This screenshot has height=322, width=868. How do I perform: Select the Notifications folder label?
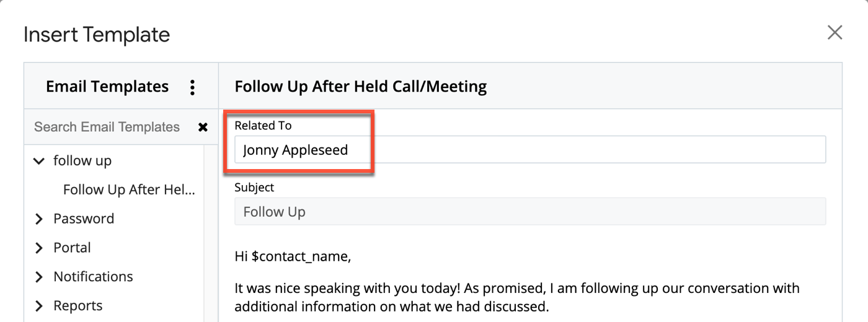click(93, 277)
